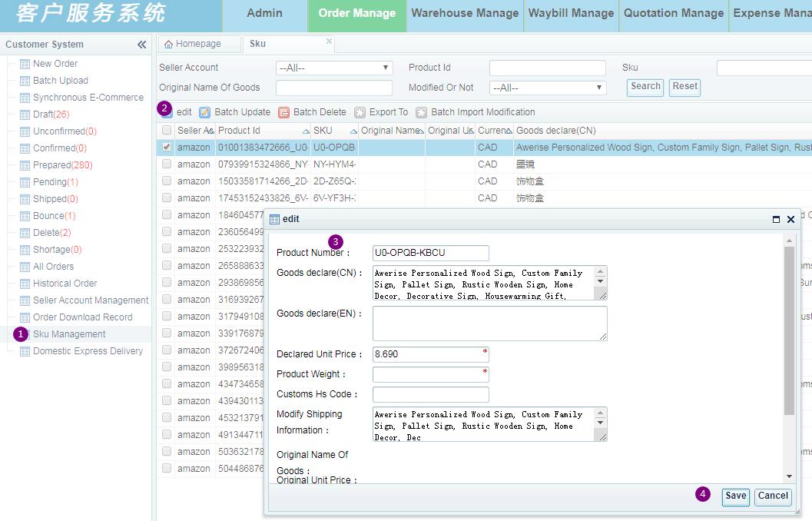Click the Batch Update toolbar label
Viewport: 812px width, 521px height.
[242, 112]
